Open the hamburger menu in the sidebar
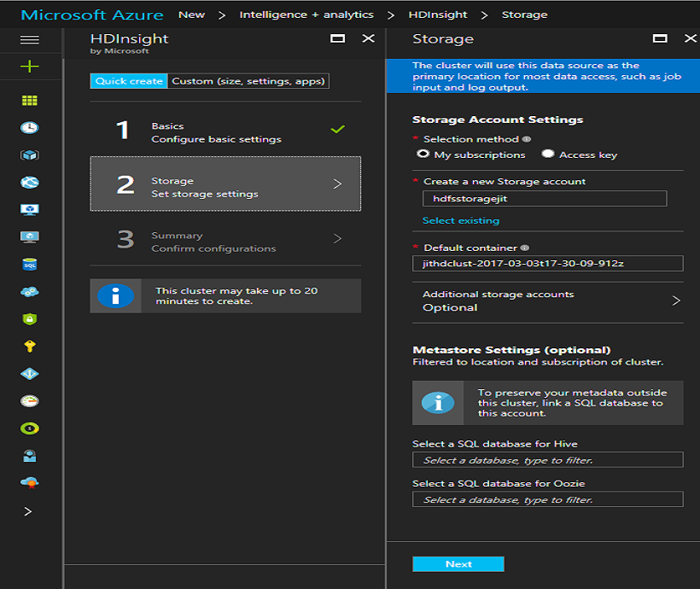 point(30,39)
